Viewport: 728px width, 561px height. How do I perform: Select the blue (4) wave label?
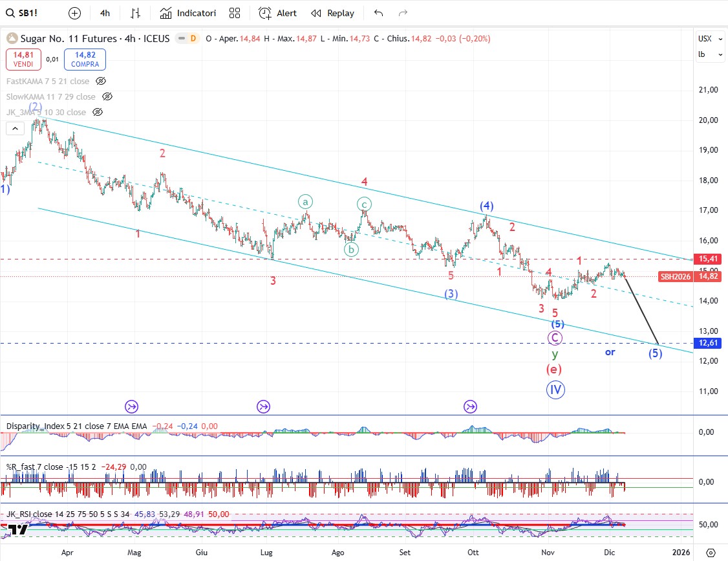(487, 206)
